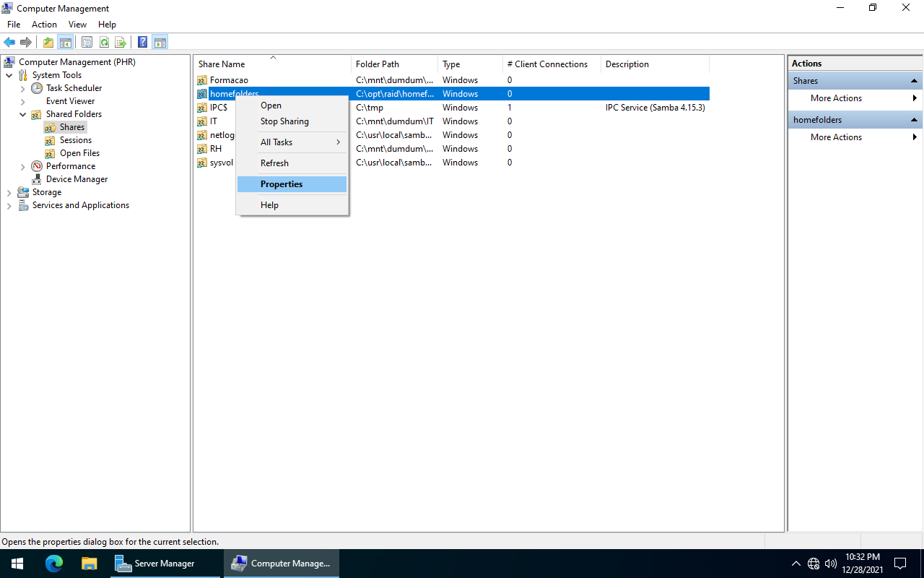
Task: Collapse the Shared Folders tree node
Action: [22, 114]
